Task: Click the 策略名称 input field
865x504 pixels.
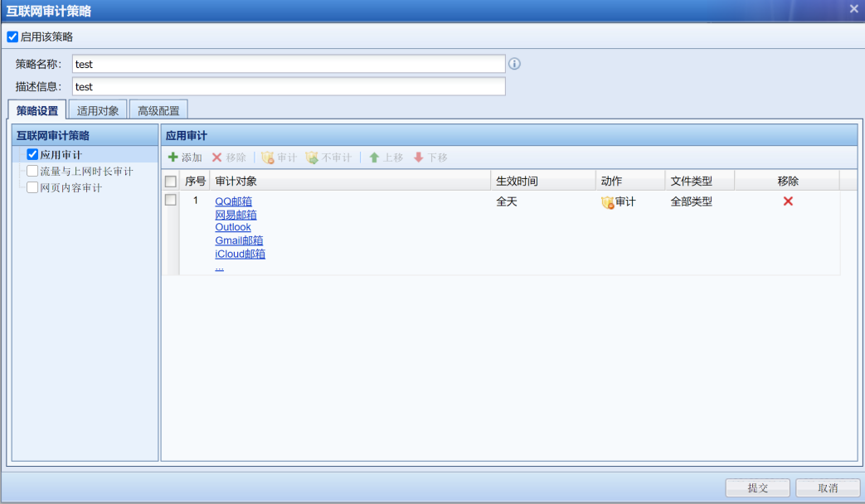Action: 289,64
